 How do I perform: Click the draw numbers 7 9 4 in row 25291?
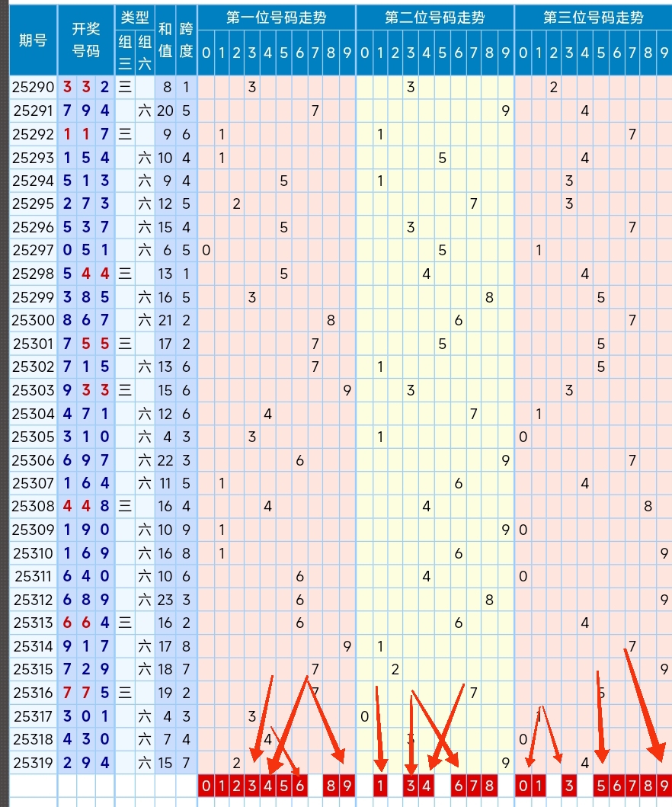86,110
